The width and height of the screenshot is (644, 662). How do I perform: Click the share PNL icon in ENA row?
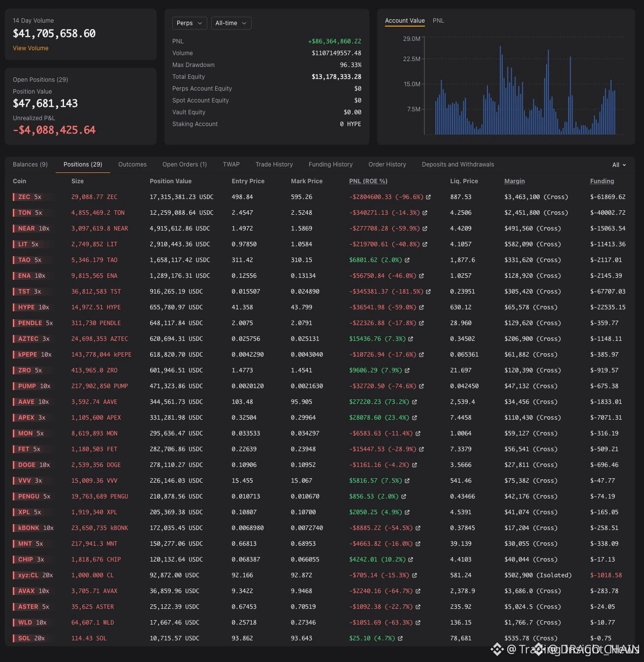coord(421,276)
